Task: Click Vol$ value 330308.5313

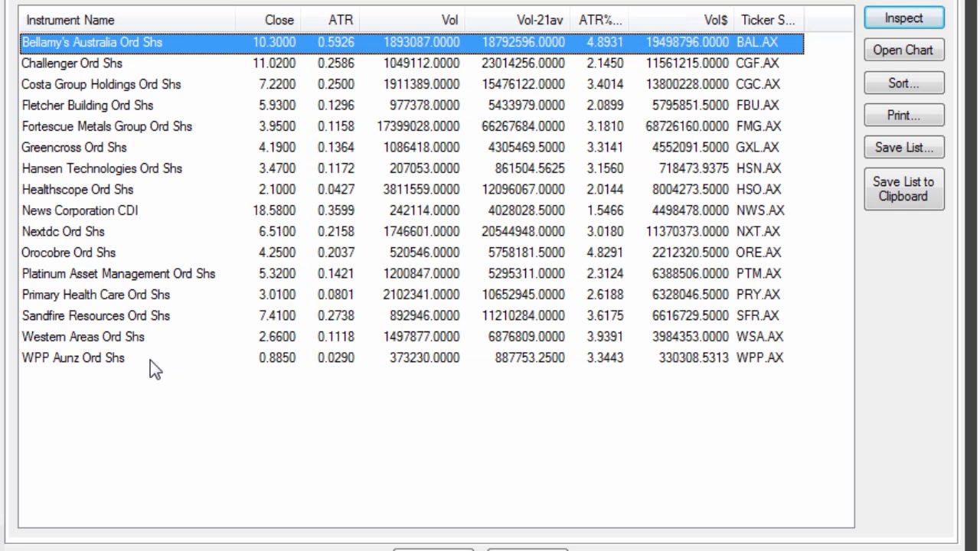Action: [694, 358]
